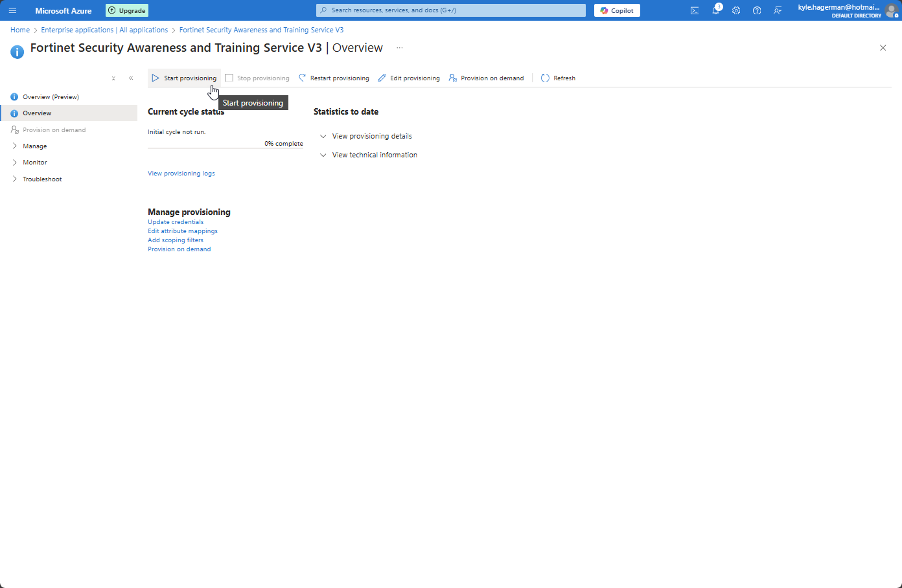The height and width of the screenshot is (588, 902).
Task: Collapse the left navigation double chevron
Action: click(131, 78)
